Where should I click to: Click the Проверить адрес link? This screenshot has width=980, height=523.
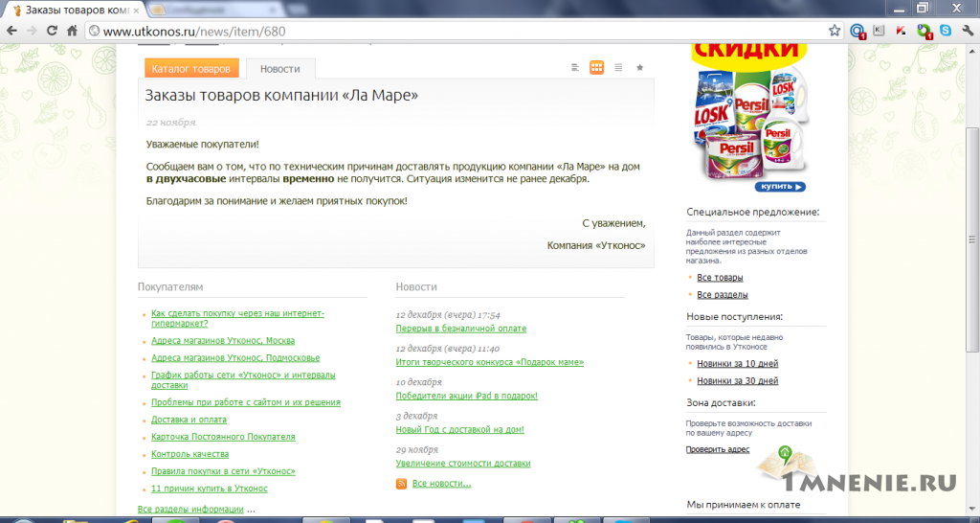coord(718,449)
